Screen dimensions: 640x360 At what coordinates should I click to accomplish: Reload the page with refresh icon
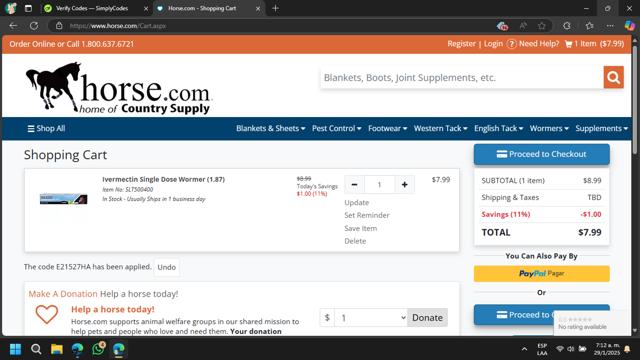(x=34, y=26)
